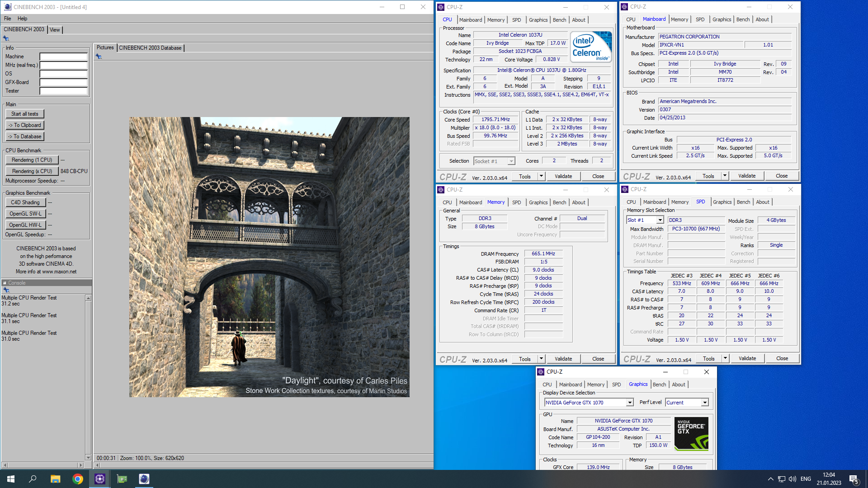Click the GFX-Board input field
This screenshot has width=868, height=488.
(x=64, y=82)
